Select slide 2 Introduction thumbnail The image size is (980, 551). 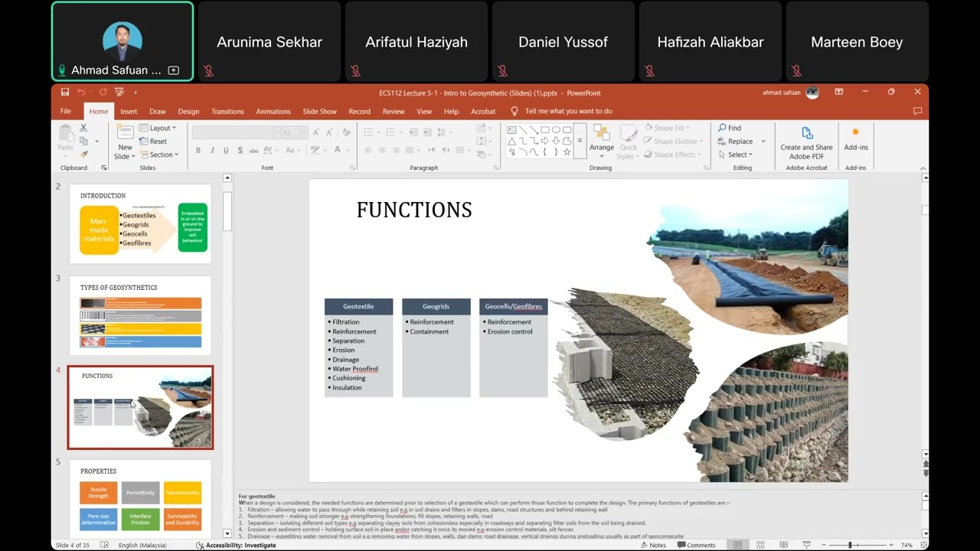pos(140,223)
